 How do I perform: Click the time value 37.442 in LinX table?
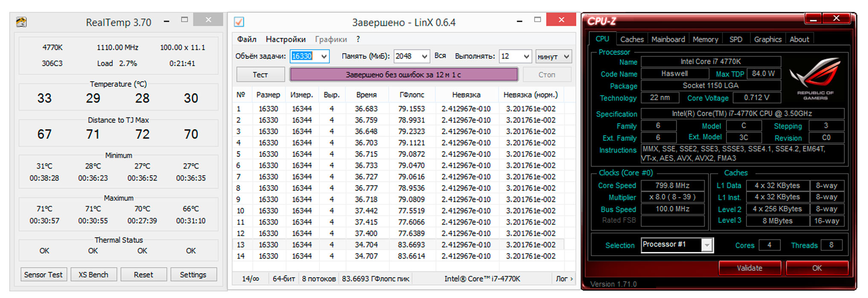[366, 211]
